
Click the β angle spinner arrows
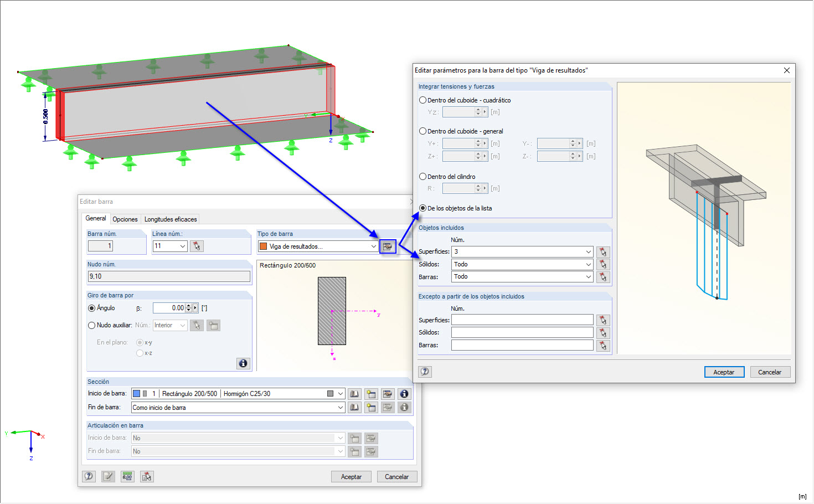coord(188,308)
